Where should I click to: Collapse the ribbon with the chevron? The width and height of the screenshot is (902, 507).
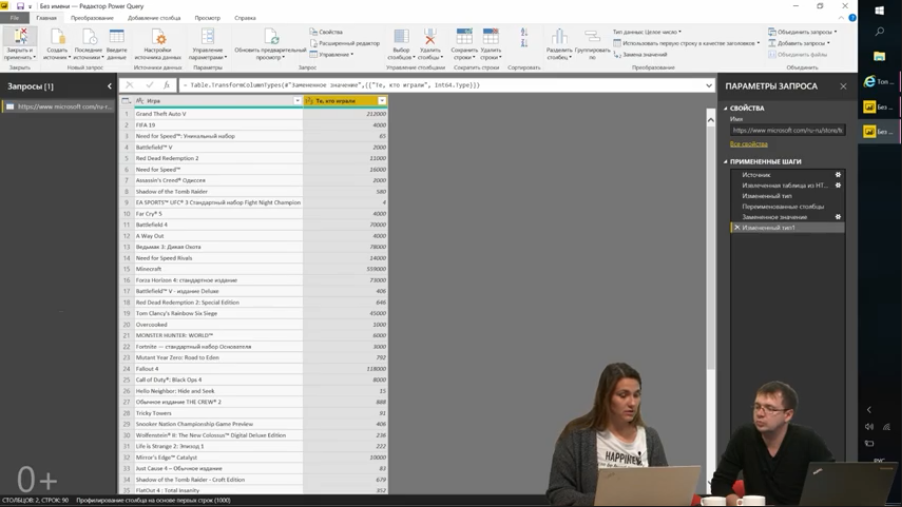coord(841,18)
